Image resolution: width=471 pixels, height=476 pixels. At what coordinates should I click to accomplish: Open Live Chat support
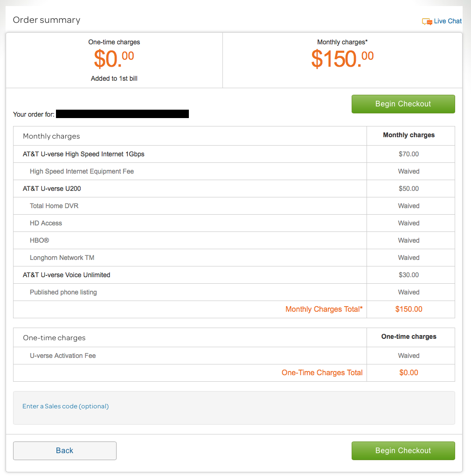(448, 21)
